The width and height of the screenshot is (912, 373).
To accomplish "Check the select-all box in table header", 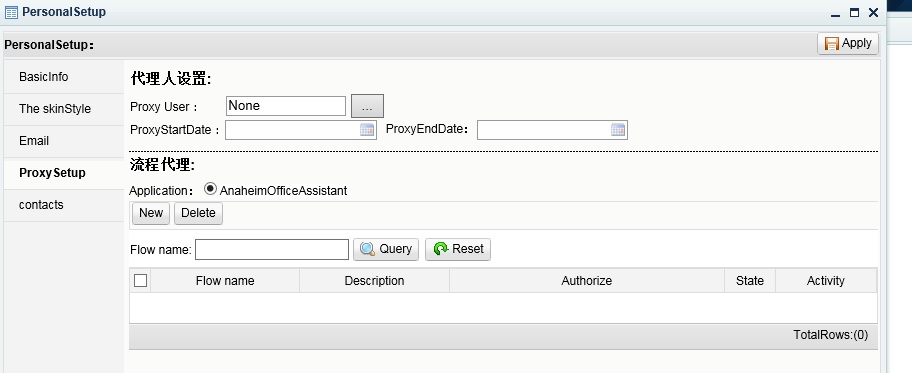I will [x=140, y=280].
